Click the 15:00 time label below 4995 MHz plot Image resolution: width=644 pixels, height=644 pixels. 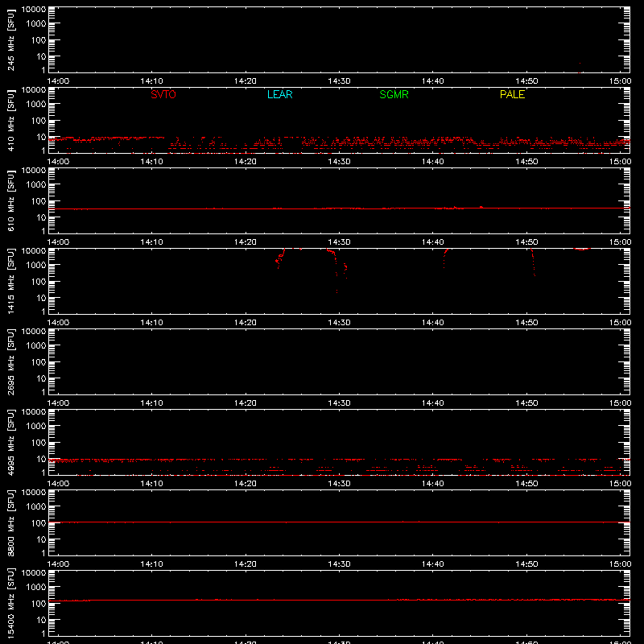tap(620, 484)
